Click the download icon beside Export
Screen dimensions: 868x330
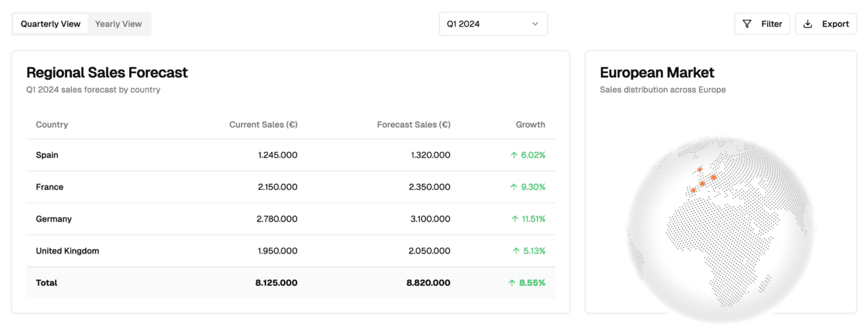click(x=807, y=24)
